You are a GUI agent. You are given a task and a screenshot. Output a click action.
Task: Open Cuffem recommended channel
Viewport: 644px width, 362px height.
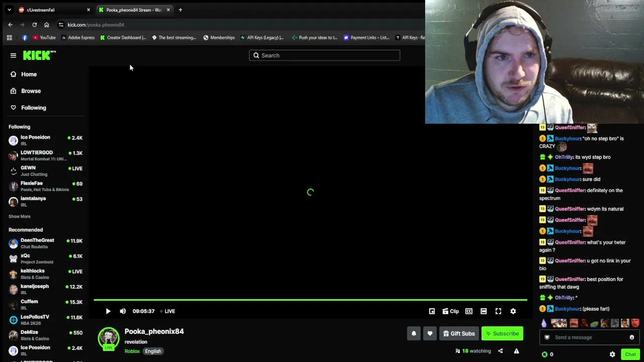[45, 305]
